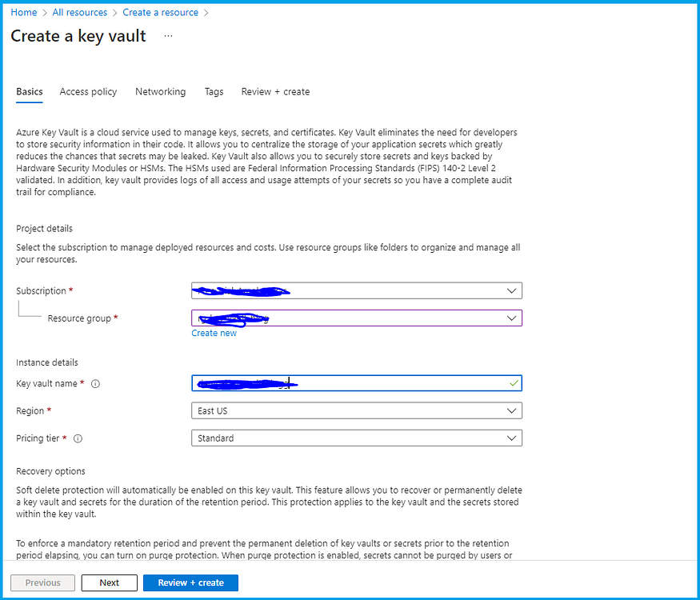
Task: Click the Resource group field label
Action: (79, 318)
